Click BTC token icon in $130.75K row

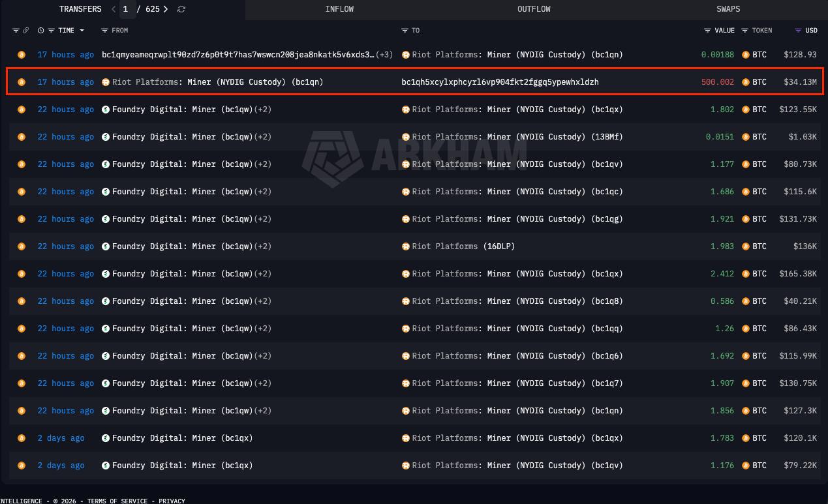click(746, 383)
